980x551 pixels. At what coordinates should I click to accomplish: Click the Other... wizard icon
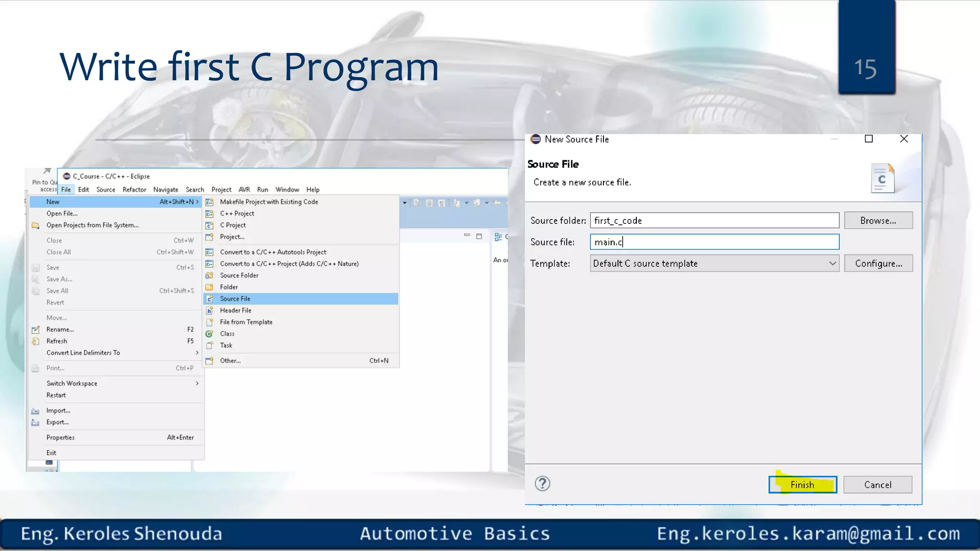[x=209, y=361]
